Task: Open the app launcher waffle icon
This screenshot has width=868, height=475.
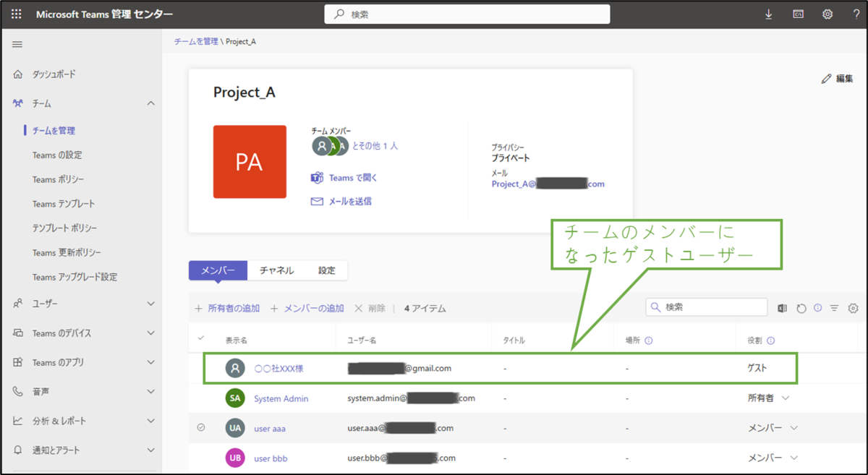Action: pos(17,14)
